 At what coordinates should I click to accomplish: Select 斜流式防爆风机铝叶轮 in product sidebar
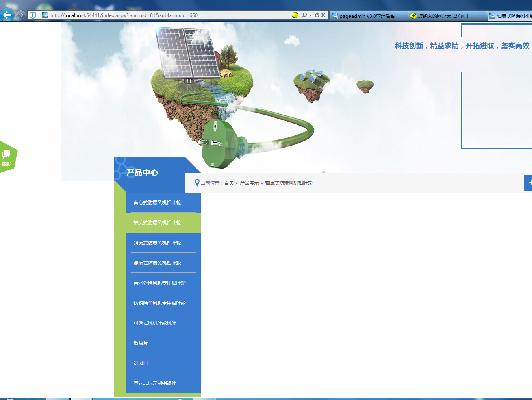[157, 243]
